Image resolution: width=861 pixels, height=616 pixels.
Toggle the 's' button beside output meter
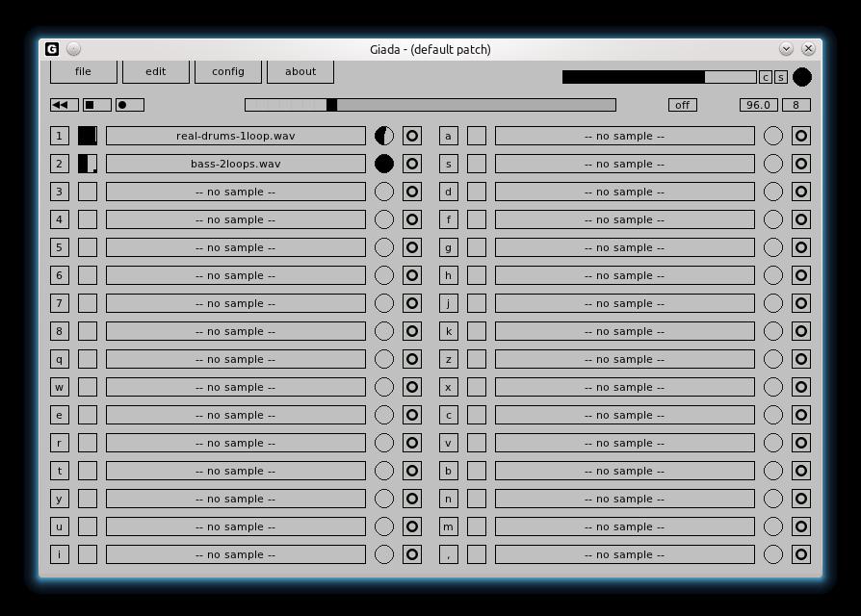[780, 77]
